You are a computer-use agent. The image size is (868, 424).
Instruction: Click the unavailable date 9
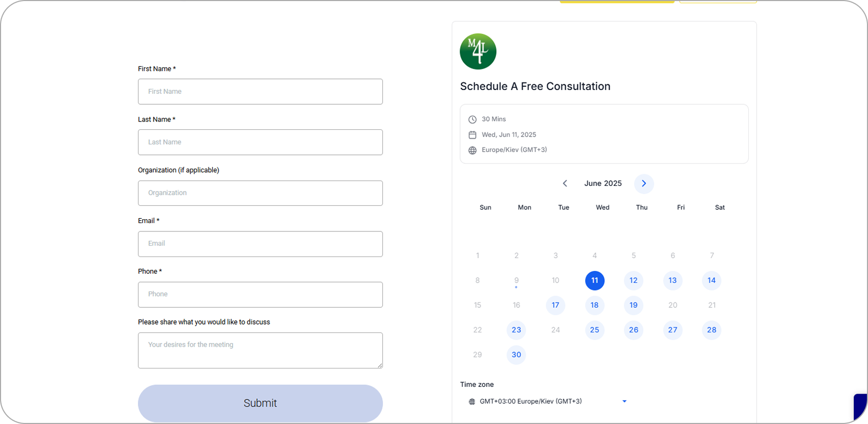tap(517, 281)
